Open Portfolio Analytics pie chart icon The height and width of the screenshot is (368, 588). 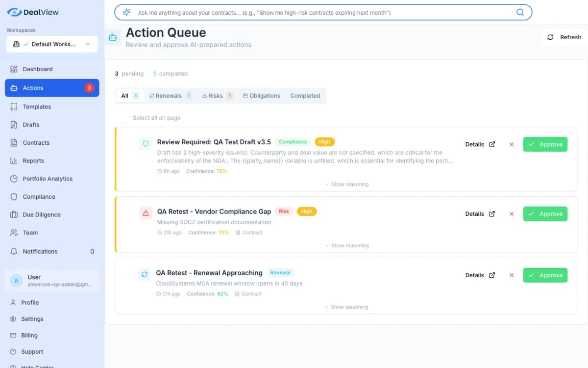click(x=14, y=179)
